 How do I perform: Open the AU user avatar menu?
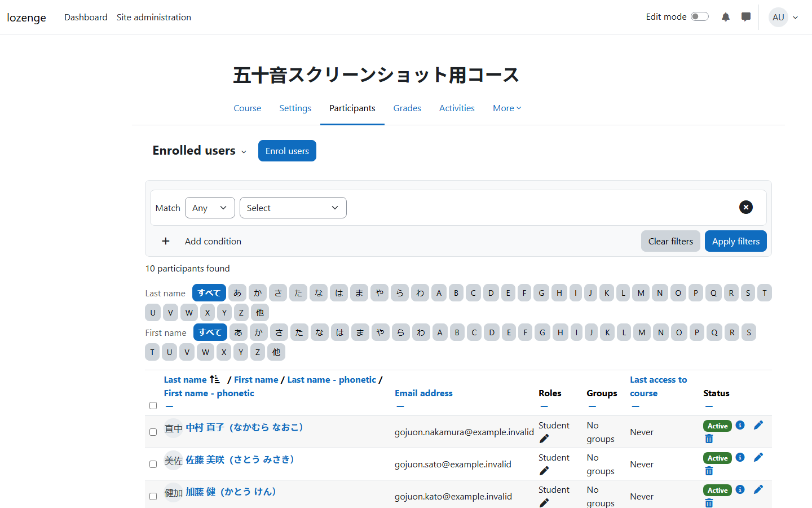coord(778,17)
